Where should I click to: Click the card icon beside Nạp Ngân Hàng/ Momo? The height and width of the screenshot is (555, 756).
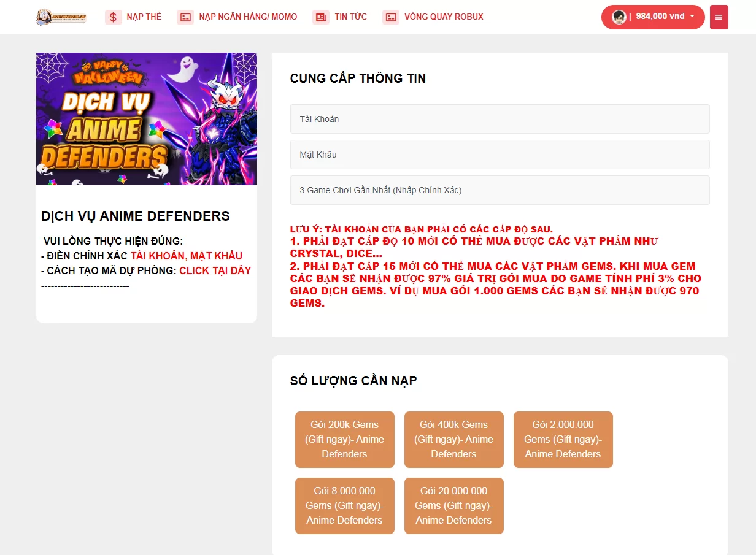point(185,17)
